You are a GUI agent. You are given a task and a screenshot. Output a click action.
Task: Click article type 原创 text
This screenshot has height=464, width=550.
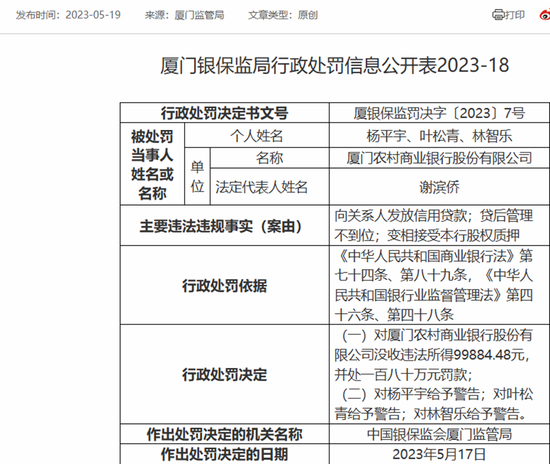click(308, 15)
